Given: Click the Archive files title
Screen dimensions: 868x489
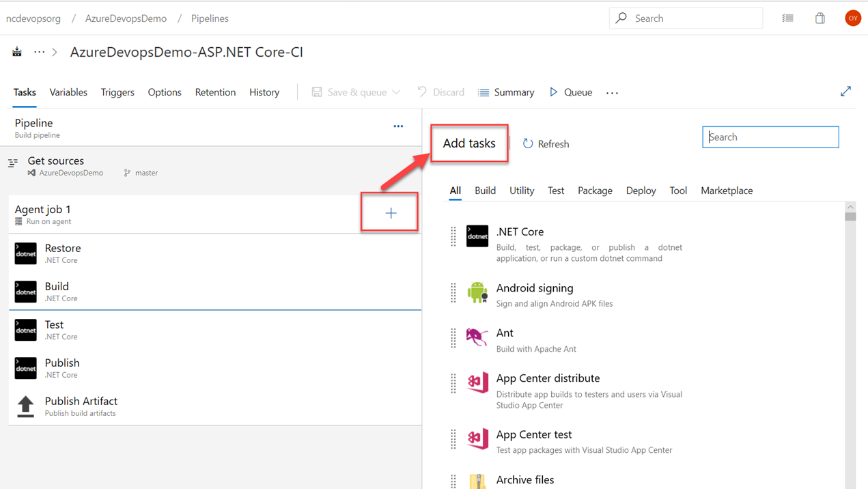Looking at the screenshot, I should click(525, 480).
